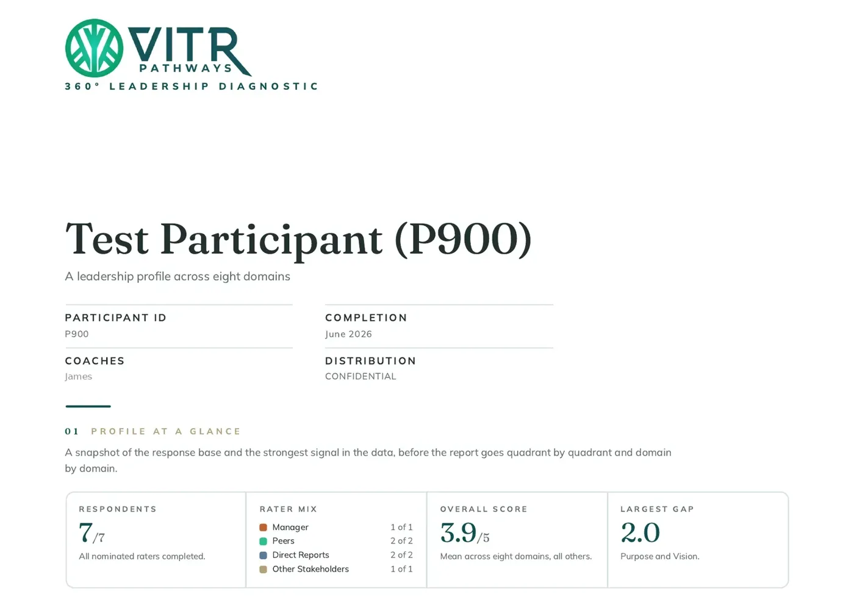This screenshot has width=854, height=616.
Task: Click "A leadership profile across eight domains" subtitle
Action: 178,276
